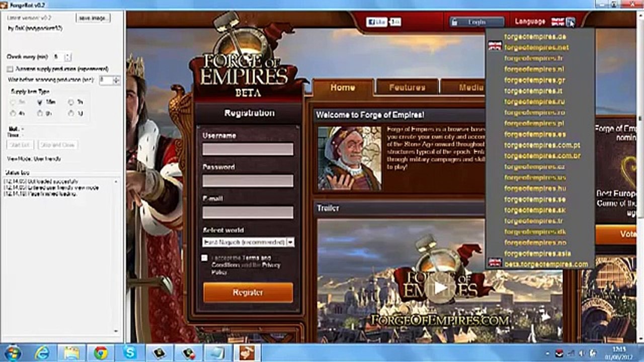Focus the Password input field
This screenshot has height=362, width=644.
(x=248, y=181)
